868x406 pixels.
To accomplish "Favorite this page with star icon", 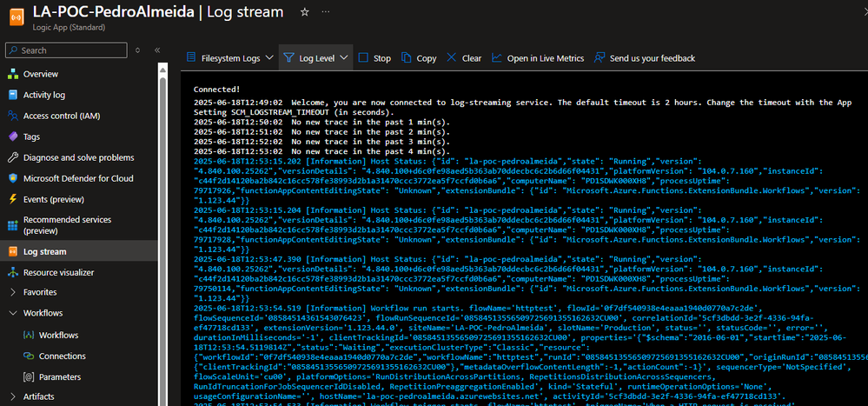I will pos(304,11).
